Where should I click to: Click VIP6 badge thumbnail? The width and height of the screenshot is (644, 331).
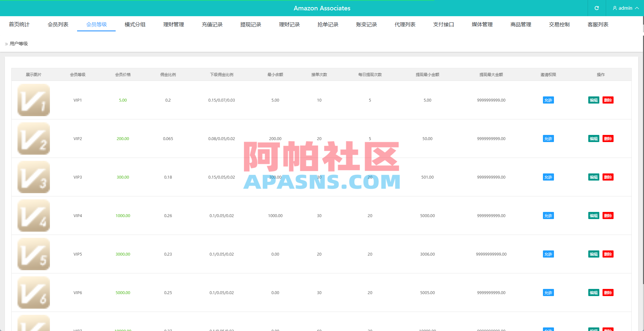[34, 292]
